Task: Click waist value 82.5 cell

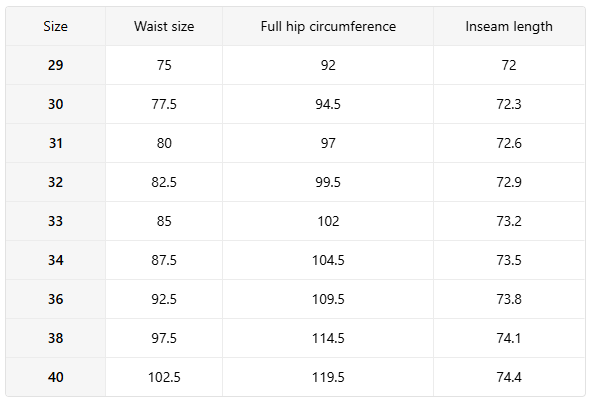Action: pos(164,182)
